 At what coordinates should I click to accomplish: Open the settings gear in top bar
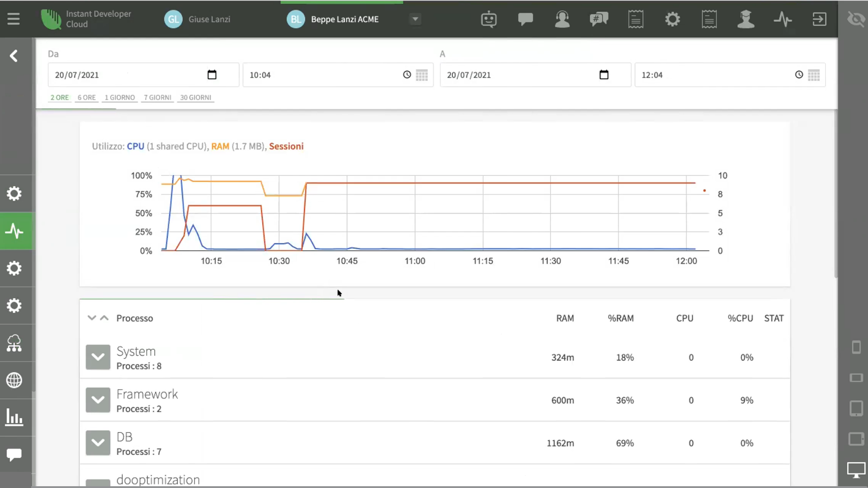click(x=672, y=19)
